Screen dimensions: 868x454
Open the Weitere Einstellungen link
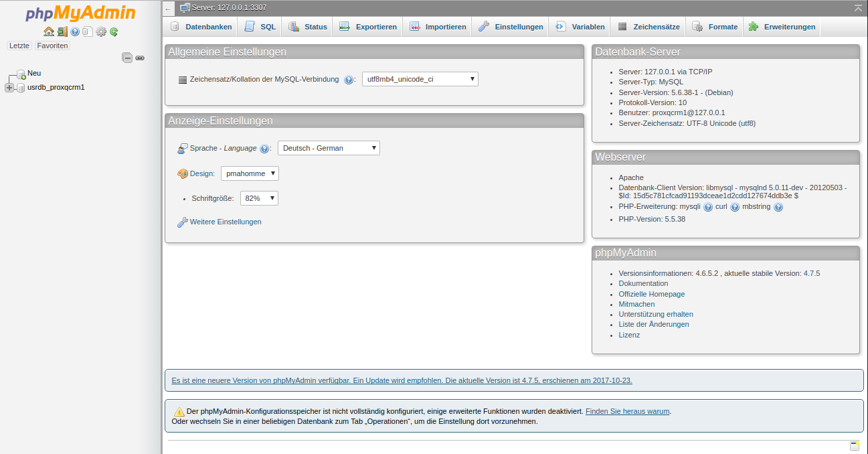click(x=225, y=222)
